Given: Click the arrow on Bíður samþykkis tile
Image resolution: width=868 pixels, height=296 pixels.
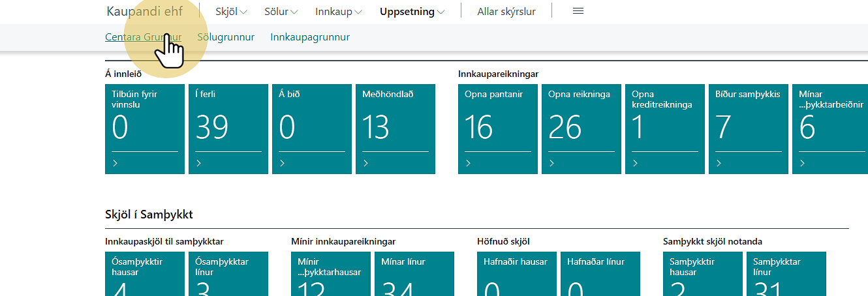Looking at the screenshot, I should (719, 163).
